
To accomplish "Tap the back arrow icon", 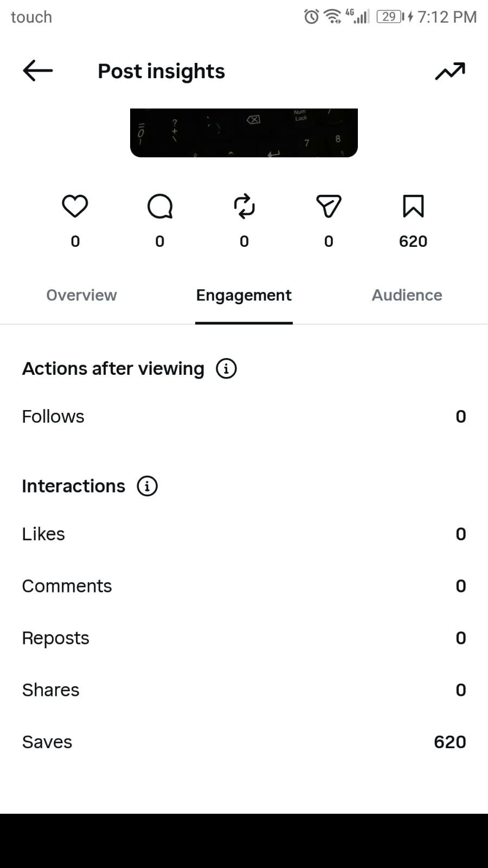I will [37, 71].
